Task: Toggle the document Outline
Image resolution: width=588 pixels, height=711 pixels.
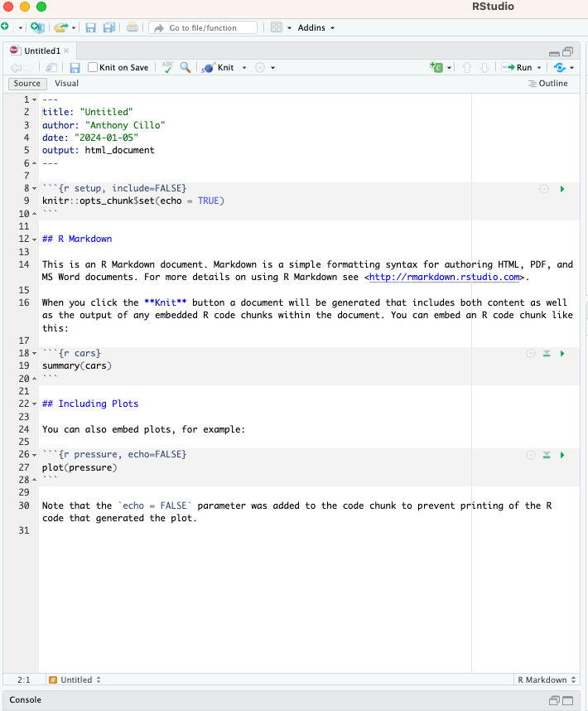Action: click(x=547, y=84)
